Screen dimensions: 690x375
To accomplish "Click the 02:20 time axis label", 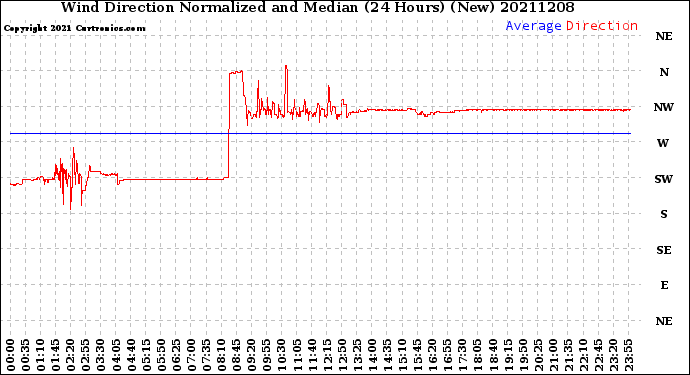I will click(x=71, y=355).
